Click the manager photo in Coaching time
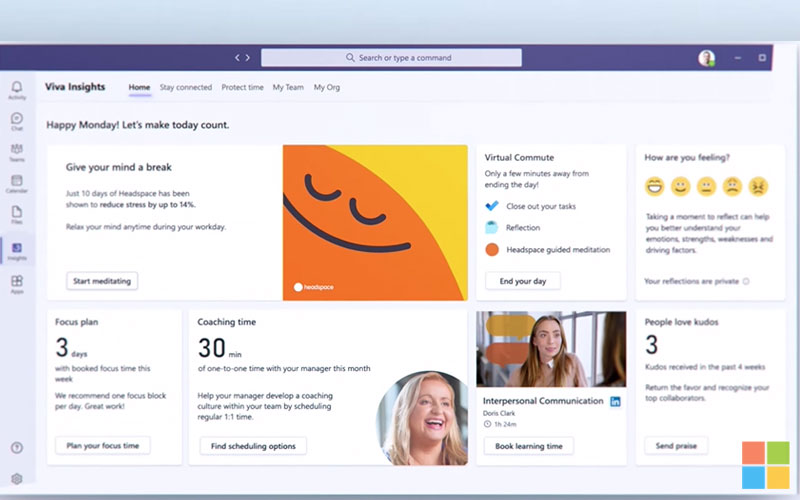 (423, 418)
